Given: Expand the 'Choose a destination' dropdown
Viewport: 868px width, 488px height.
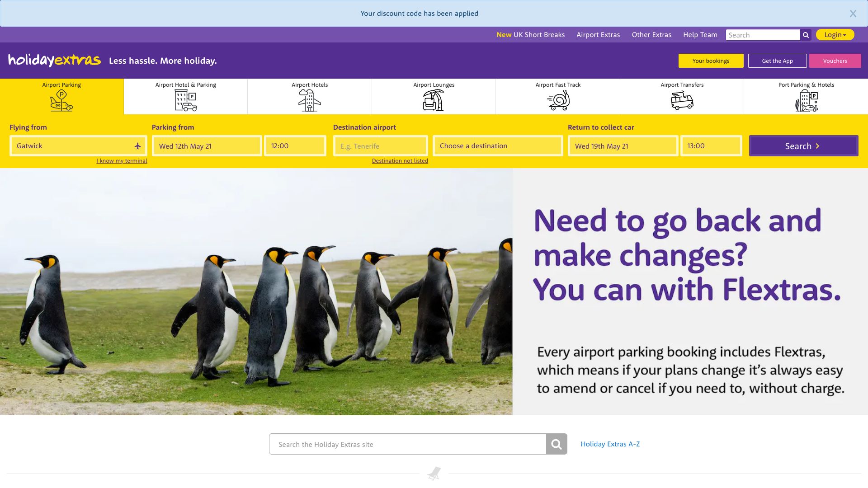Looking at the screenshot, I should coord(497,145).
